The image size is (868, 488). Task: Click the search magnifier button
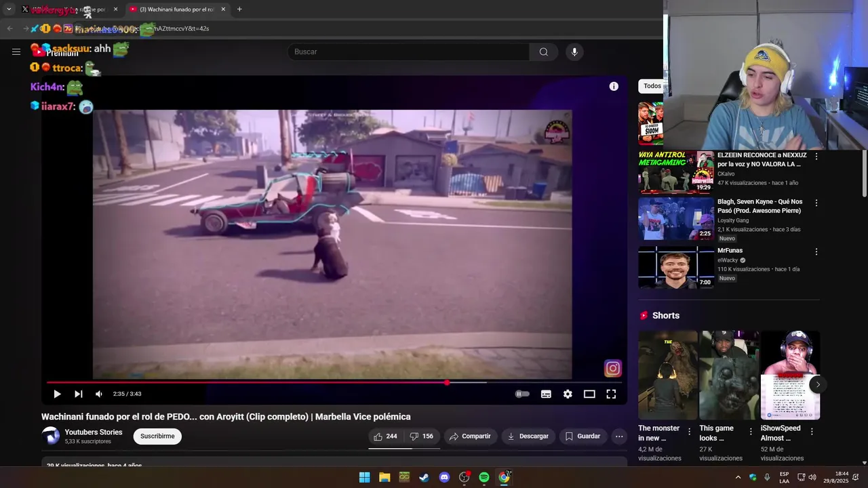(x=544, y=52)
